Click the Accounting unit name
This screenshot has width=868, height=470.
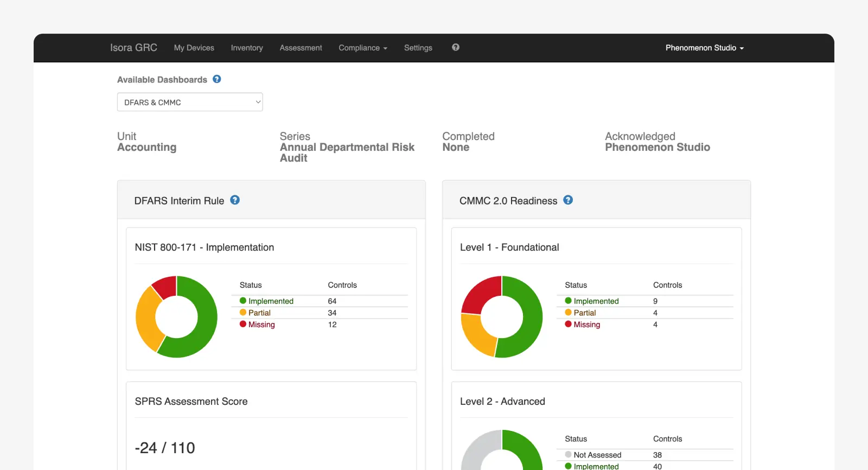(x=147, y=147)
